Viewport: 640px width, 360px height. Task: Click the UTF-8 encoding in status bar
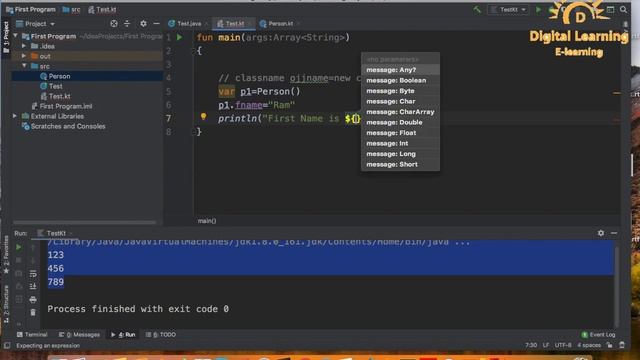(563, 345)
